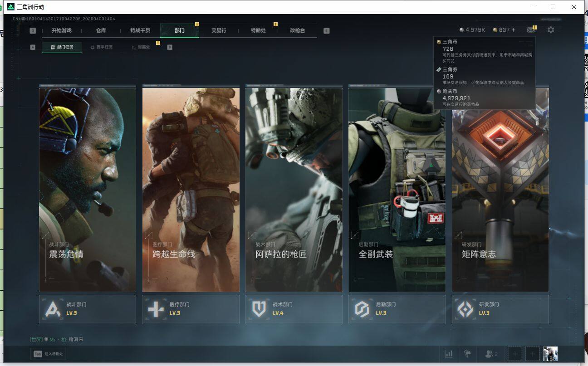Click the 战斗部门 emblem icon
This screenshot has width=588, height=366.
(53, 309)
